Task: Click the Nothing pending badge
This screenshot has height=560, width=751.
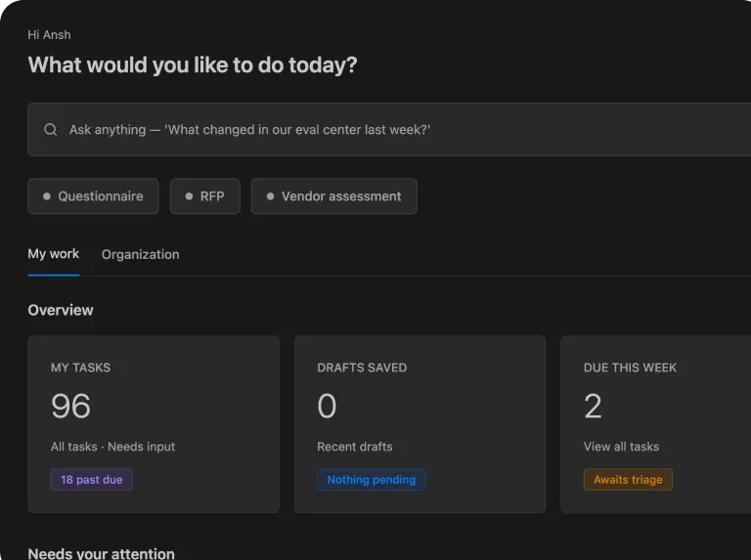Action: point(372,480)
